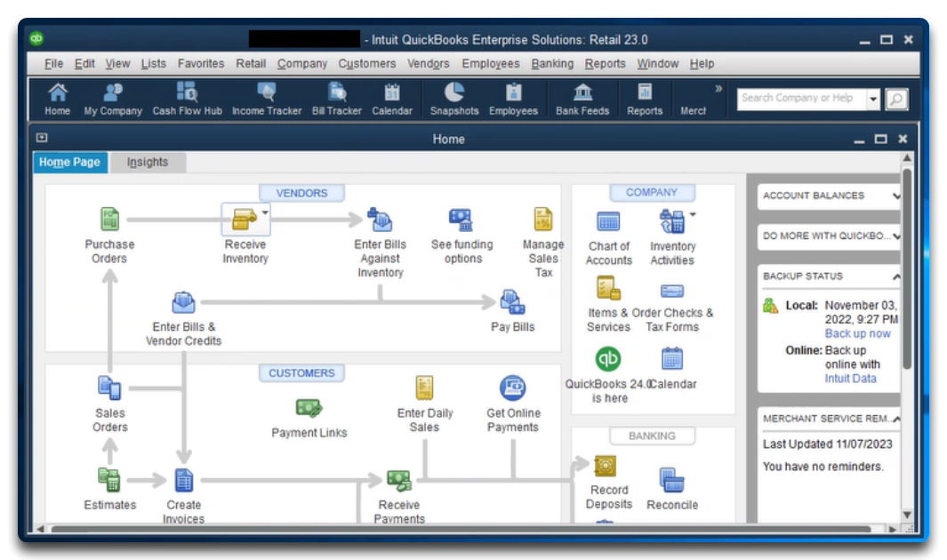Viewport: 947px width, 560px height.
Task: Open Items & Services icon
Action: [x=608, y=289]
